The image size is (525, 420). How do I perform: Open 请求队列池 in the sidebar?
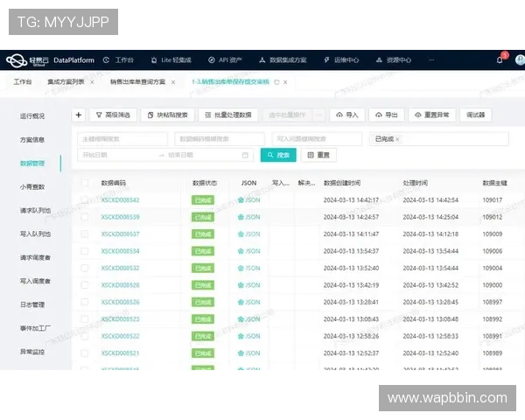click(x=35, y=210)
